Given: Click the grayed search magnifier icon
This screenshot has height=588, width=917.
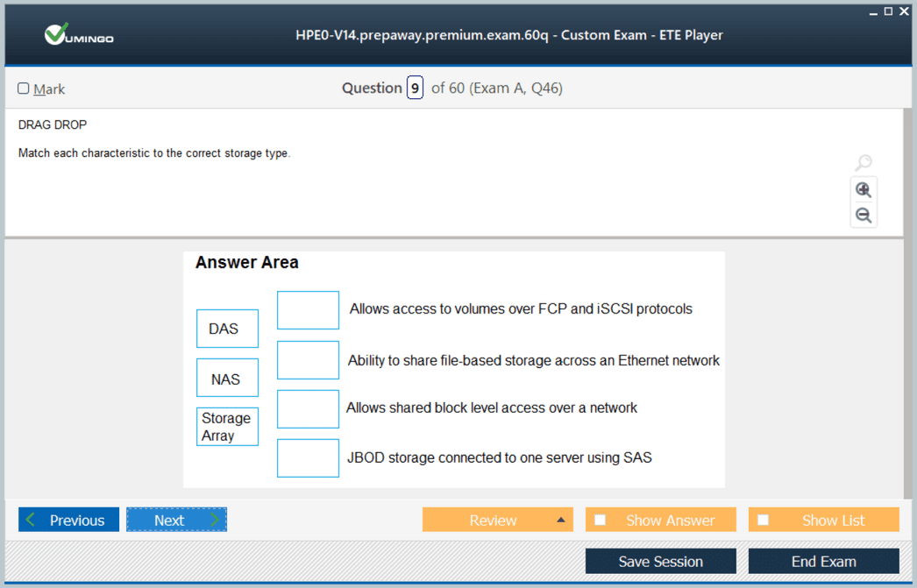Looking at the screenshot, I should tap(864, 162).
